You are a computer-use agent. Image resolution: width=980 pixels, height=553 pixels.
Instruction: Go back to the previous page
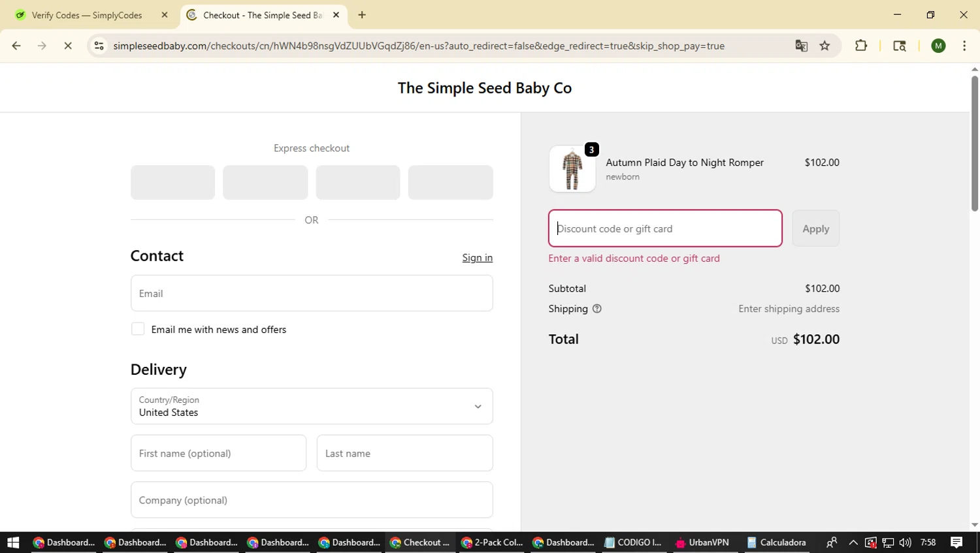pyautogui.click(x=16, y=46)
